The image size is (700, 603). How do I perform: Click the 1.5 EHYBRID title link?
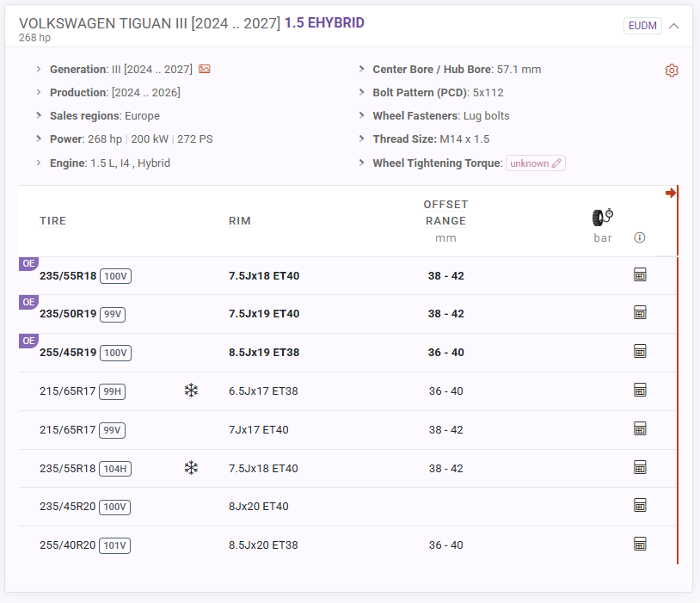[324, 22]
